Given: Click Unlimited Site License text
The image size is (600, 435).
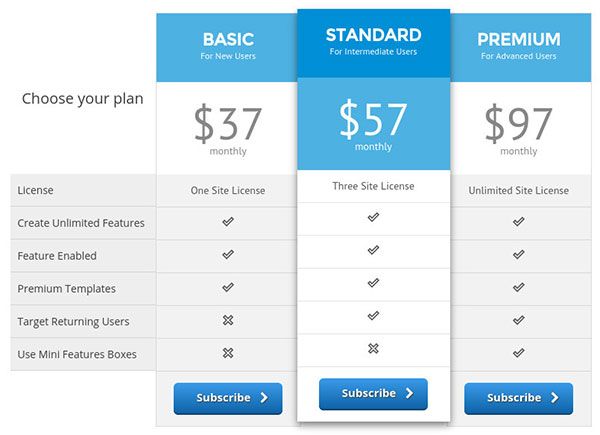Looking at the screenshot, I should (518, 190).
